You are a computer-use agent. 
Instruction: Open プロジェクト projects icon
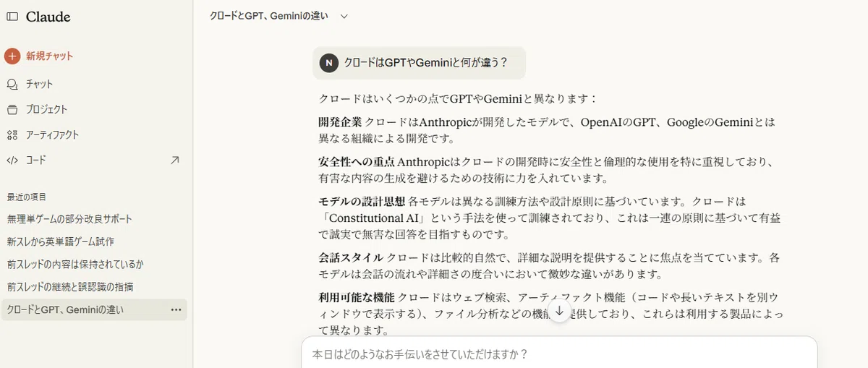point(12,109)
